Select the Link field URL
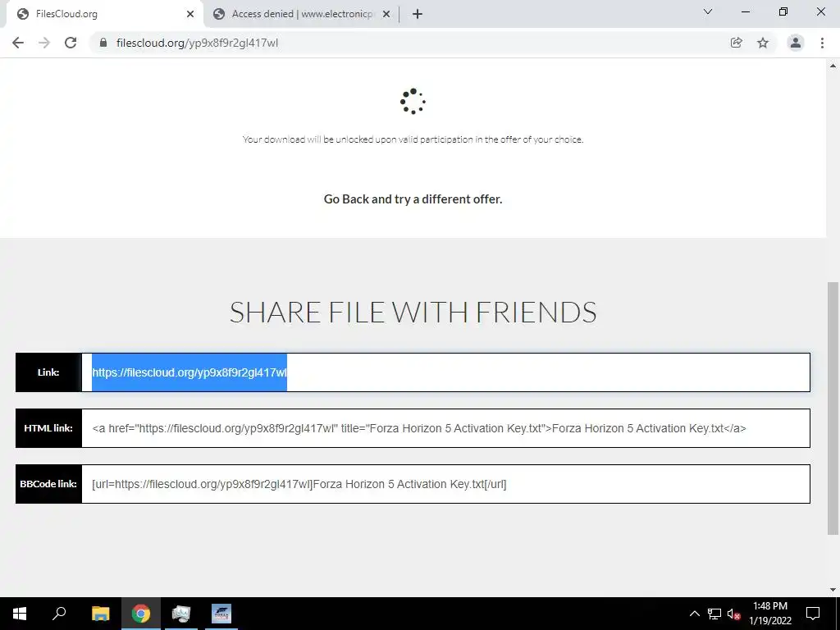 coord(445,372)
